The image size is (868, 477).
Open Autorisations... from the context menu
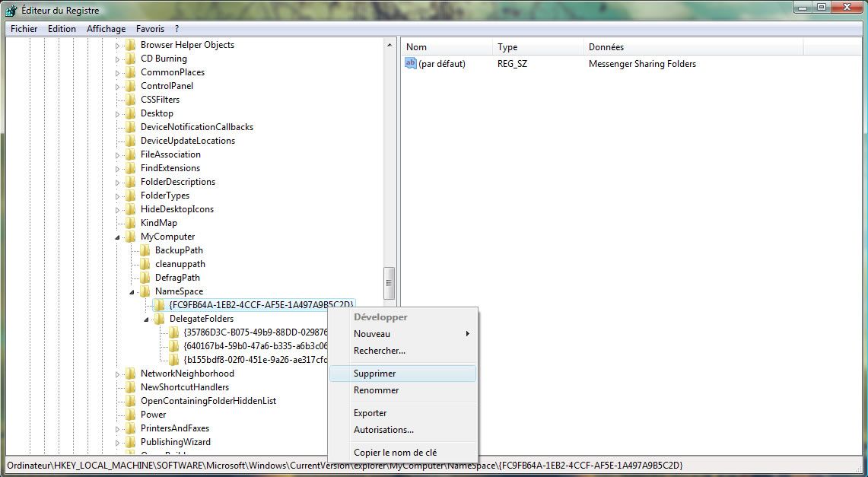pyautogui.click(x=402, y=429)
